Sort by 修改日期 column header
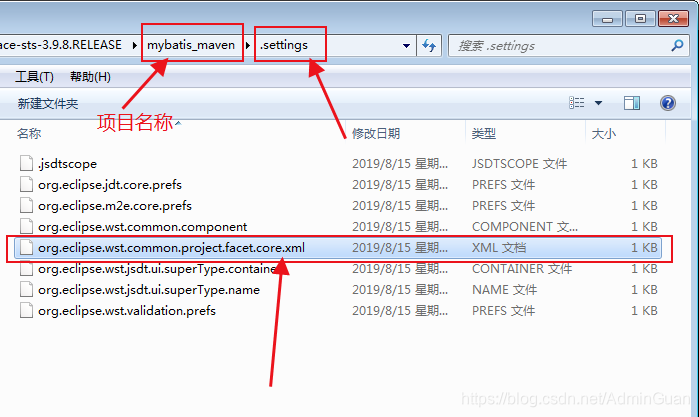The image size is (699, 417). pos(376,133)
